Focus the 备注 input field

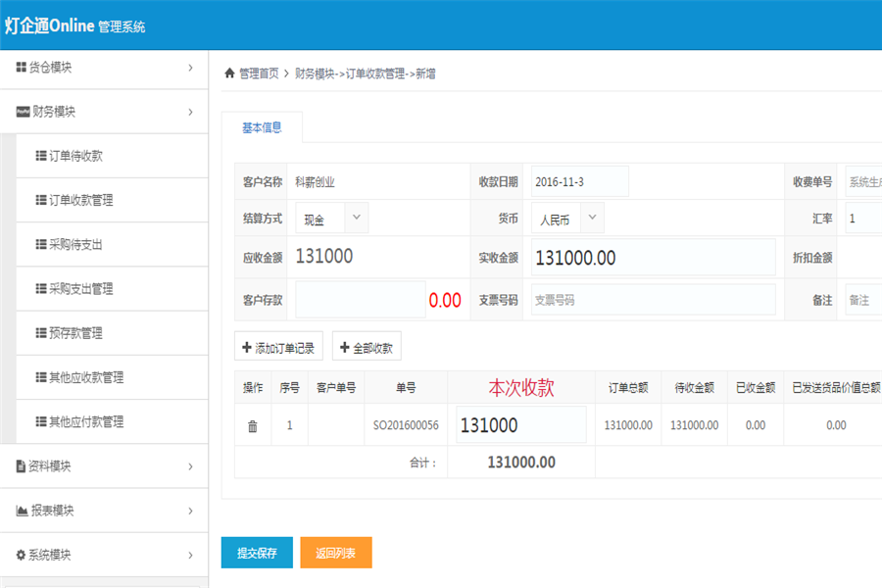(x=863, y=300)
